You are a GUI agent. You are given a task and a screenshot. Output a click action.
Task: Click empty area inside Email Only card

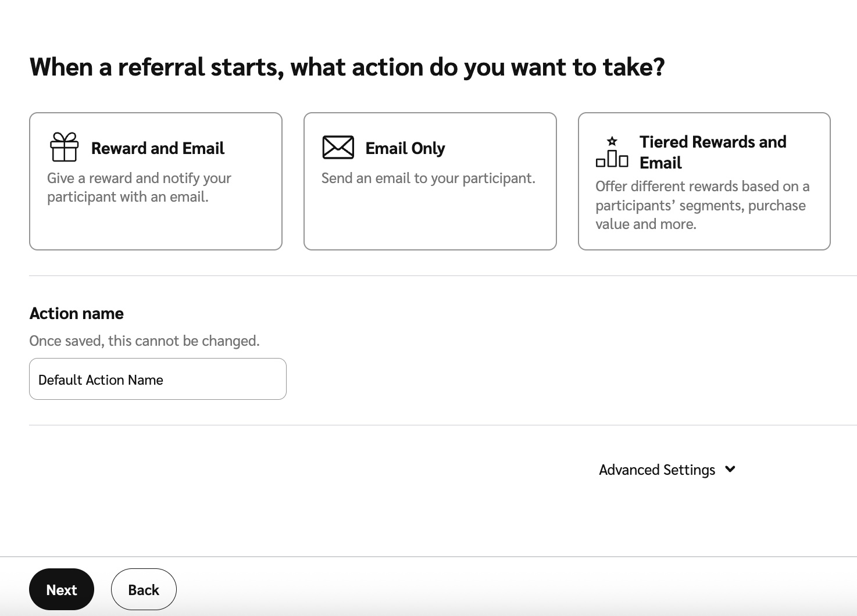(430, 221)
